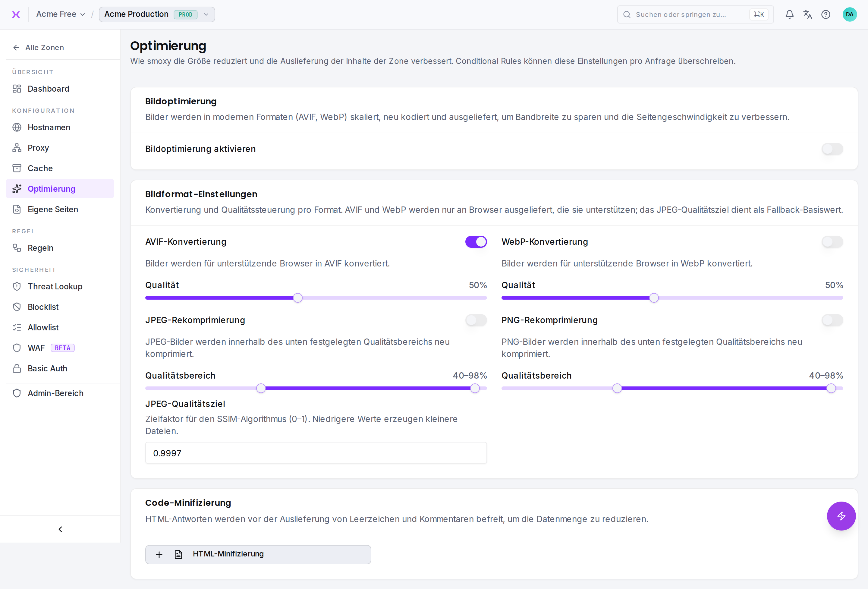Viewport: 868px width, 589px height.
Task: Return to Alle Zonen
Action: point(39,47)
